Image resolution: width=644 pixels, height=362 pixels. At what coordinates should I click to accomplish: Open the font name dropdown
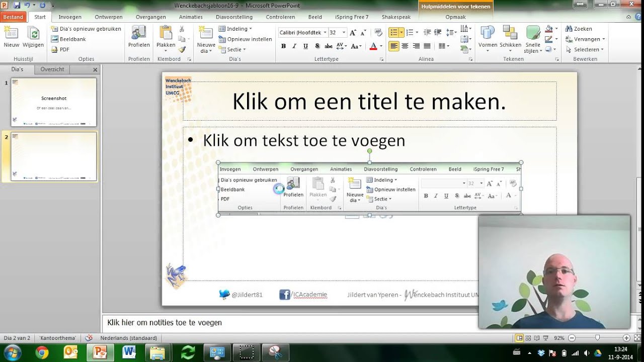point(325,32)
